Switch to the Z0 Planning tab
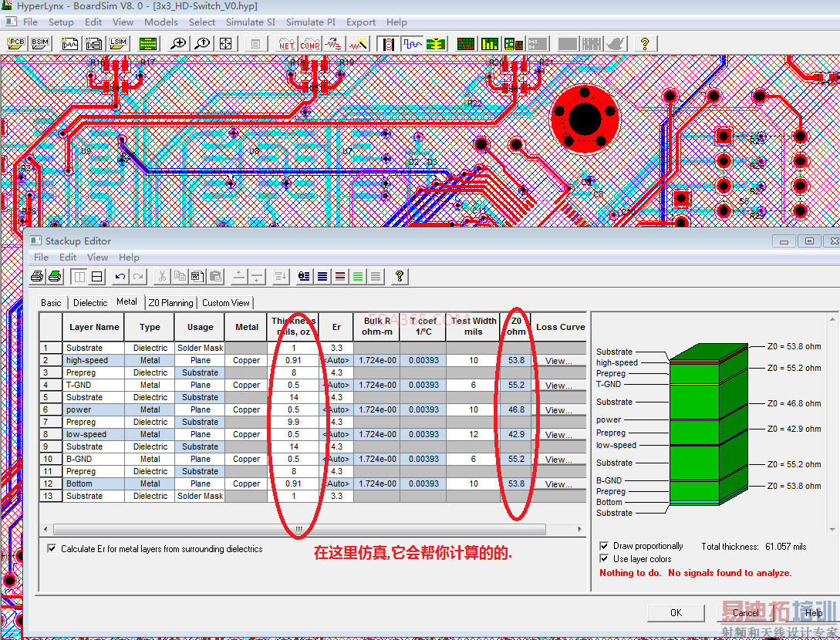This screenshot has height=640, width=840. click(171, 303)
